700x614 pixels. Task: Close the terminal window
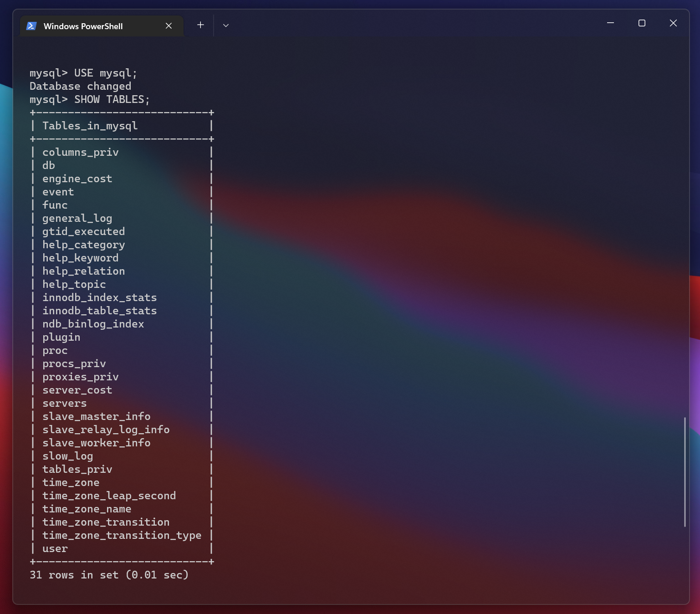[x=673, y=23]
